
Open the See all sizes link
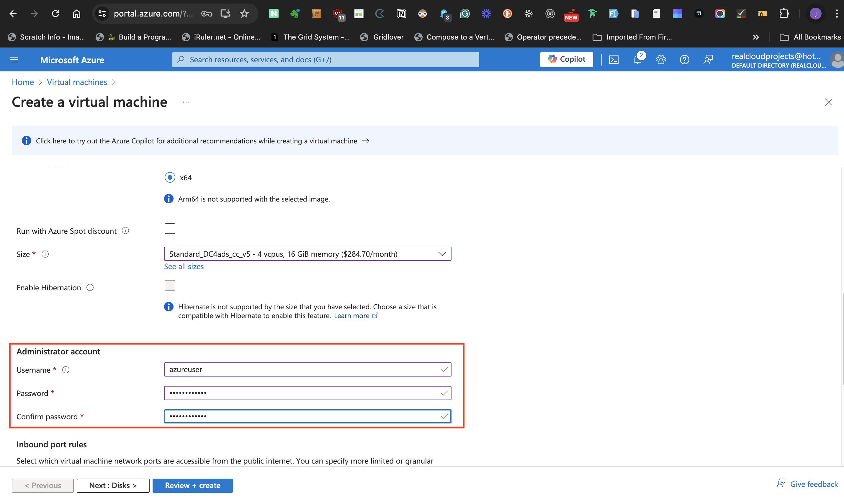coord(184,266)
